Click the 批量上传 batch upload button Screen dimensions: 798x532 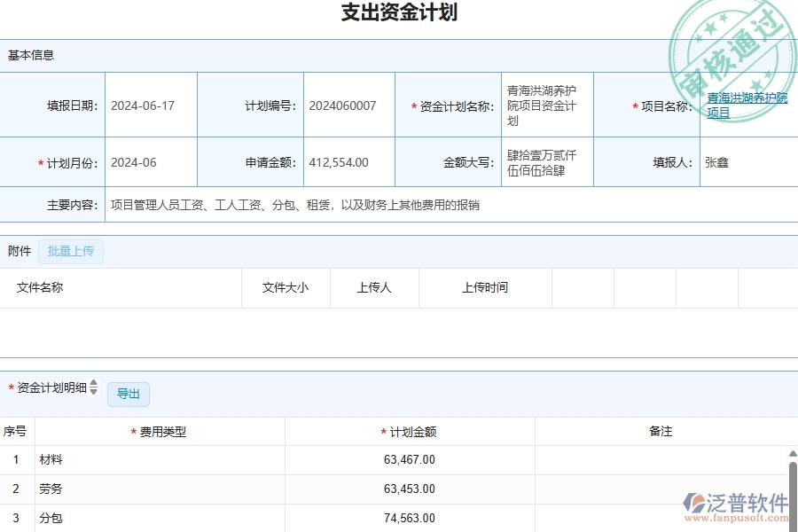pyautogui.click(x=71, y=251)
